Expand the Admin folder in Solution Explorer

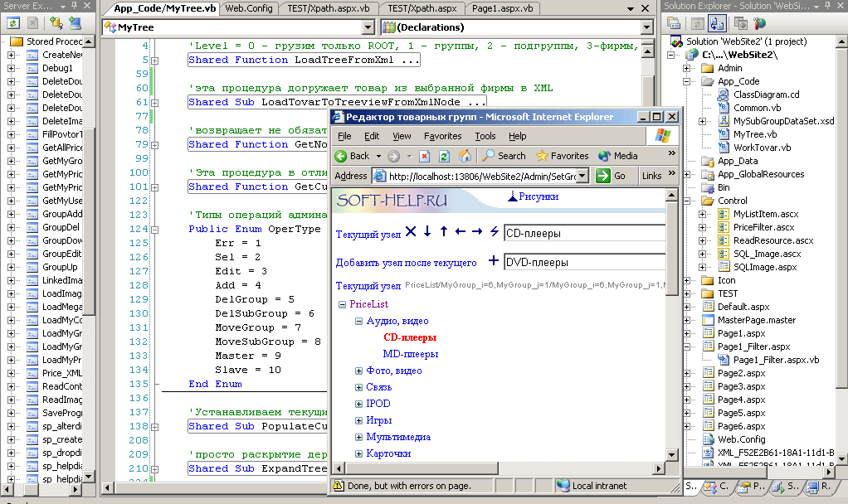click(x=686, y=68)
